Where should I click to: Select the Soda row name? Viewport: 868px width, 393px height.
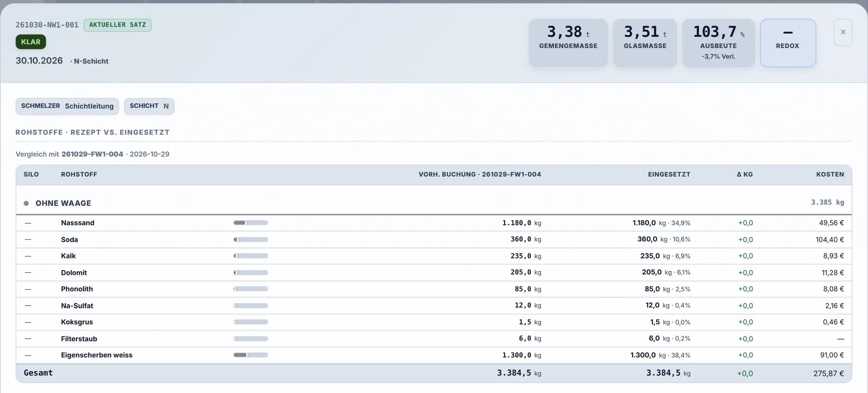(69, 239)
